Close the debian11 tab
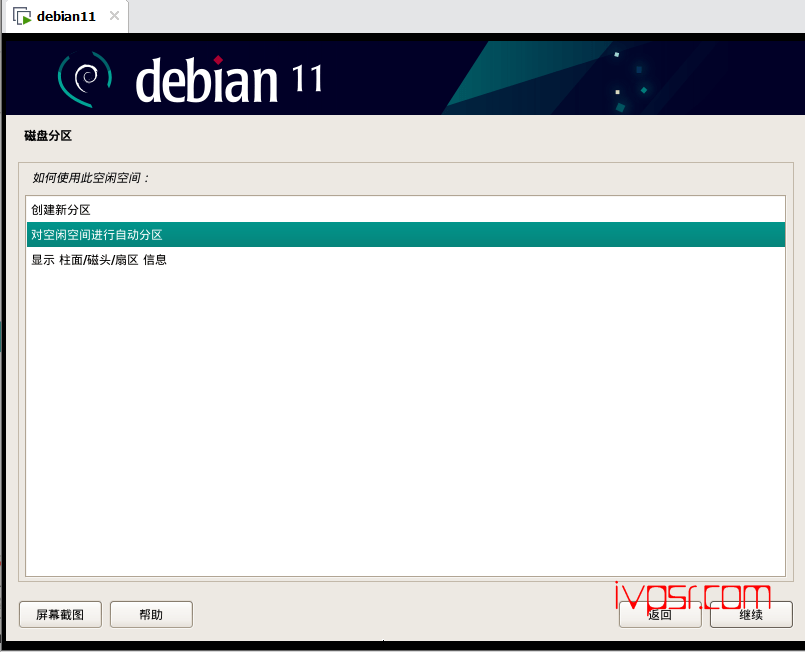 click(114, 16)
